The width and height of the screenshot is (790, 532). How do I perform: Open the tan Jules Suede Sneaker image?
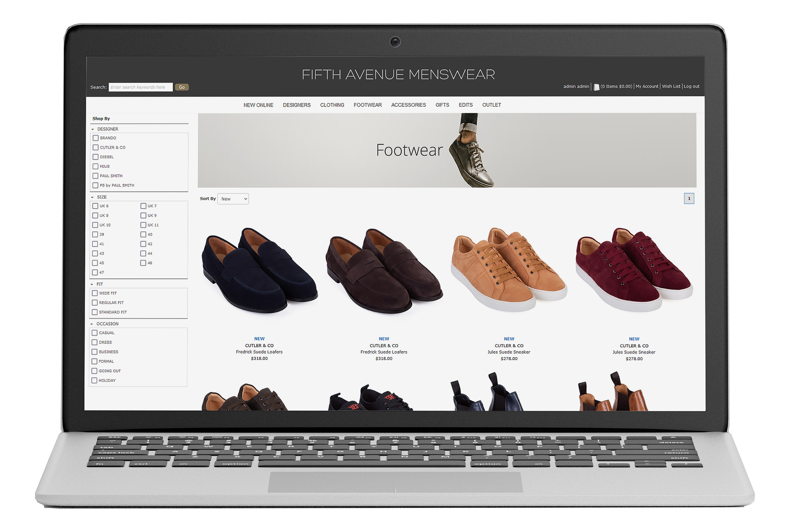coord(509,269)
